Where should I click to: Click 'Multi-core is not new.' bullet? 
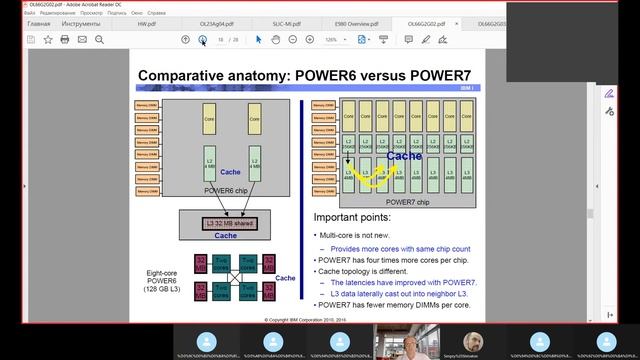tap(354, 236)
